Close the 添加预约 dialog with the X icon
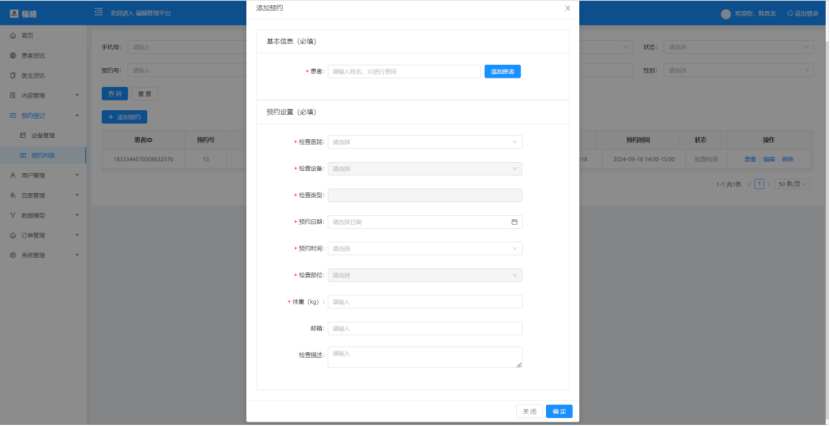This screenshot has width=830, height=426. [x=568, y=8]
